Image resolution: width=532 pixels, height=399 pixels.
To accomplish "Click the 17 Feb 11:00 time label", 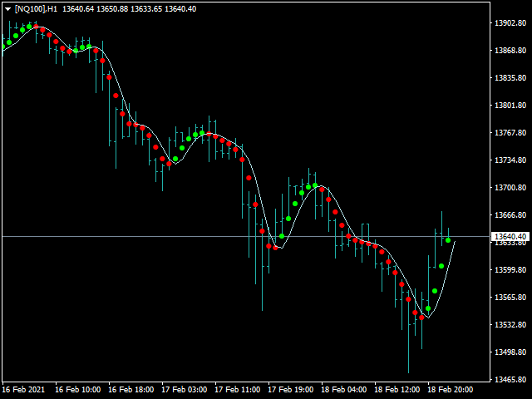I will (x=238, y=390).
